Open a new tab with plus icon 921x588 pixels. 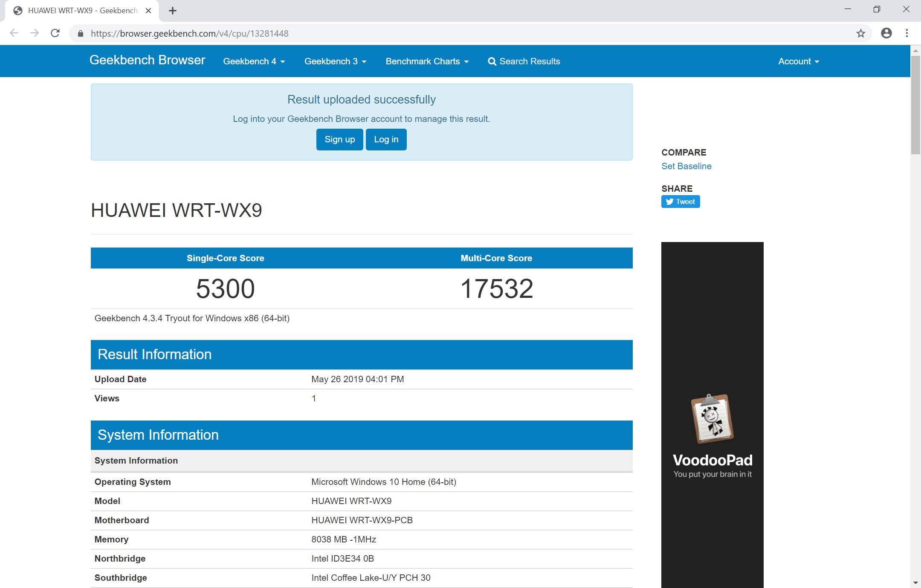(172, 11)
